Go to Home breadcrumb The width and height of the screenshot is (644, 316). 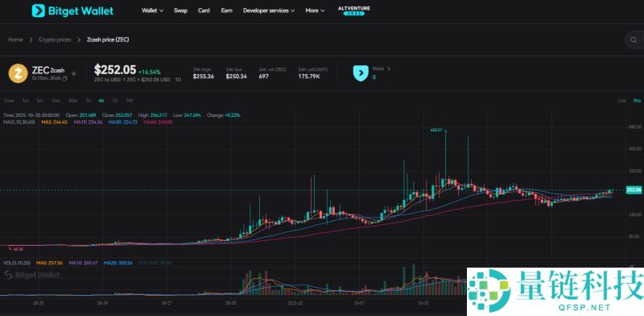(15, 40)
